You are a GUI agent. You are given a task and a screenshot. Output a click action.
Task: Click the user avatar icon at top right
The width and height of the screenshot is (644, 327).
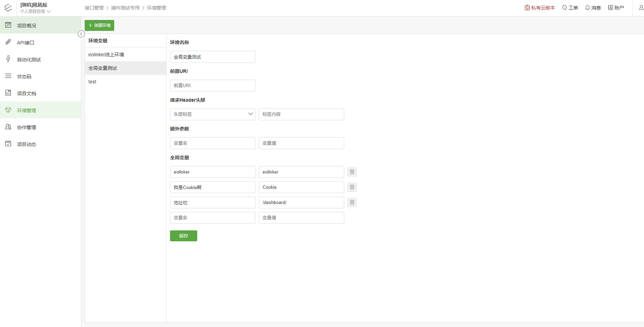(x=641, y=7)
